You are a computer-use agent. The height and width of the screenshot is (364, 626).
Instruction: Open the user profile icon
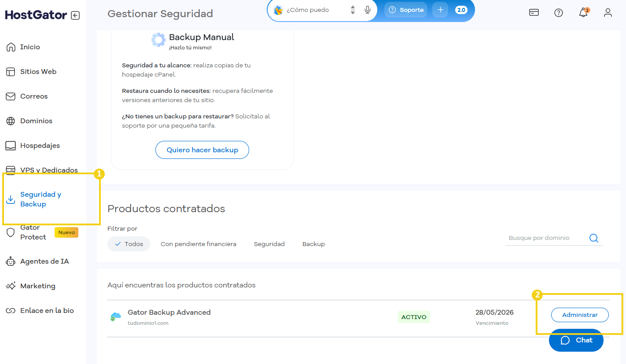pyautogui.click(x=608, y=12)
